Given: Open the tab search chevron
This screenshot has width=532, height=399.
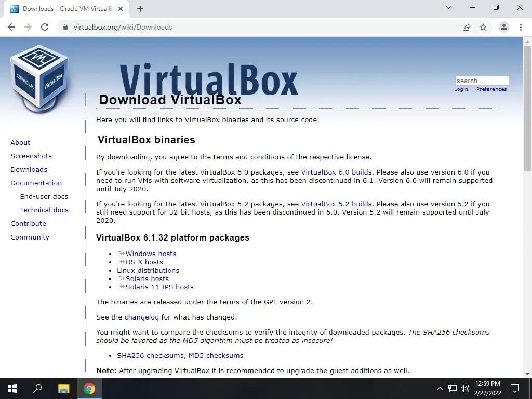Looking at the screenshot, I should click(x=448, y=7).
